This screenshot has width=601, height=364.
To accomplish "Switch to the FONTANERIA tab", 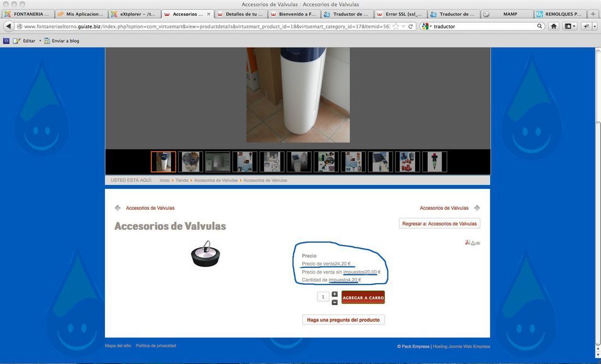I will (x=28, y=14).
